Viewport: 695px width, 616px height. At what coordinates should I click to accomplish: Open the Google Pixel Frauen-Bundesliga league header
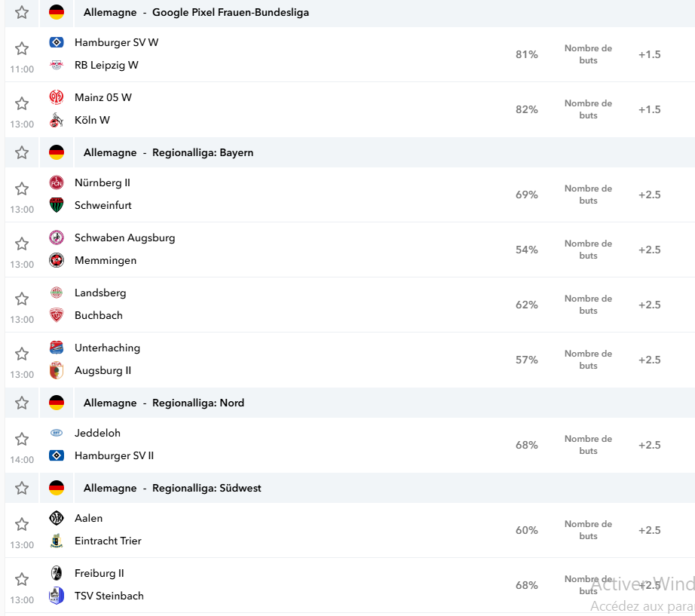(x=231, y=12)
